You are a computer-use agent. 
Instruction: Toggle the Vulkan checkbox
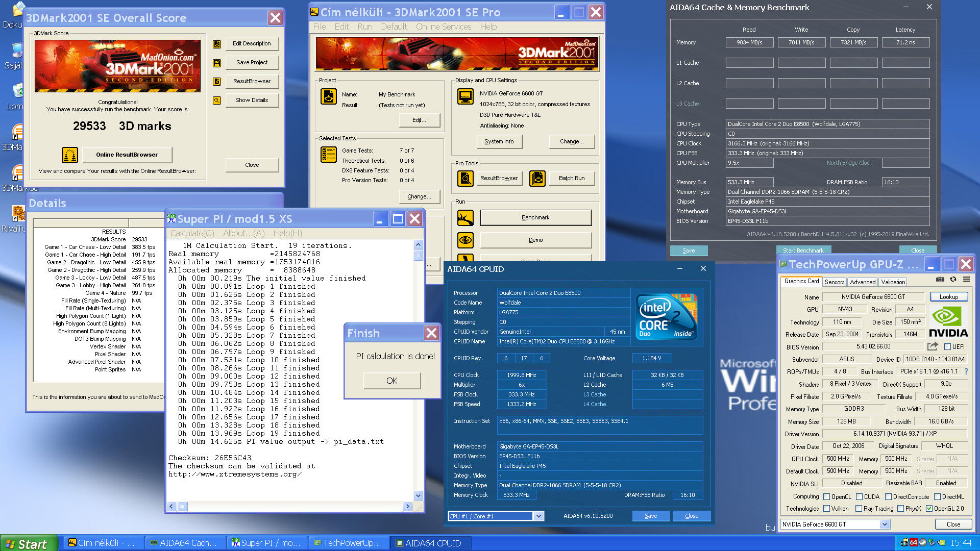point(826,509)
